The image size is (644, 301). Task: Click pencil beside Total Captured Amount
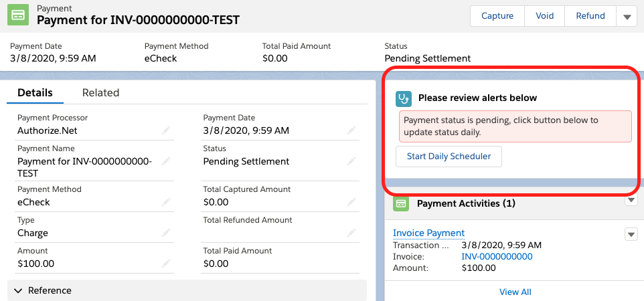(x=351, y=202)
